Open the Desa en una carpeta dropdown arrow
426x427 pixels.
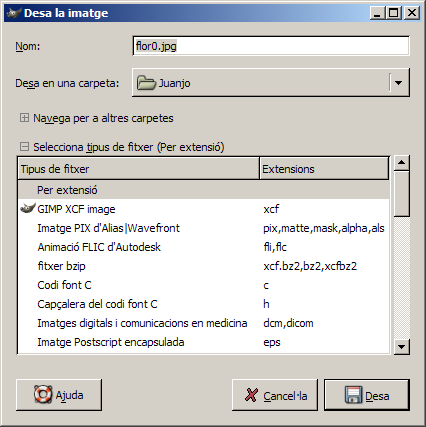click(x=399, y=83)
